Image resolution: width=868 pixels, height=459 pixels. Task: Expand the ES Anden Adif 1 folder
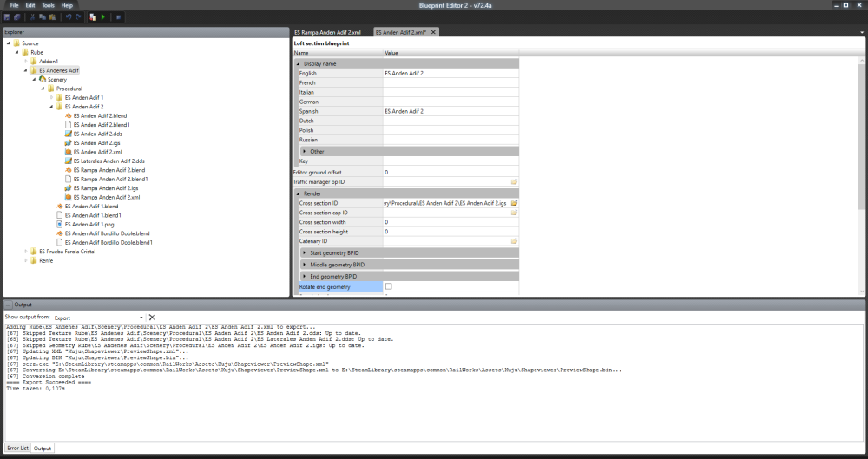[x=51, y=97]
